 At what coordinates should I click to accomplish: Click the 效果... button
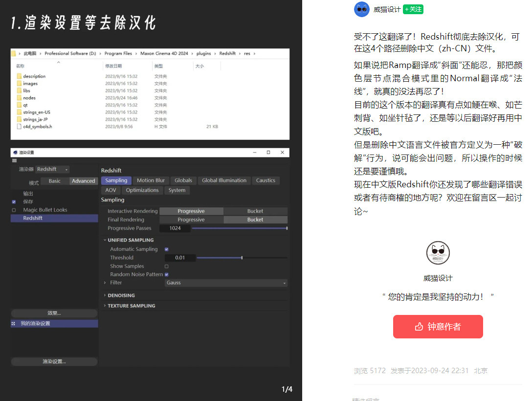pyautogui.click(x=54, y=313)
